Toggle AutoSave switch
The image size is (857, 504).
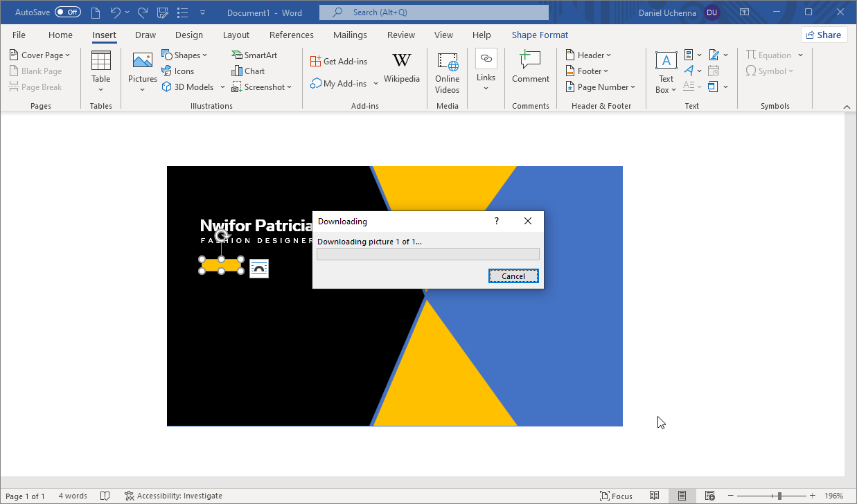pos(67,12)
